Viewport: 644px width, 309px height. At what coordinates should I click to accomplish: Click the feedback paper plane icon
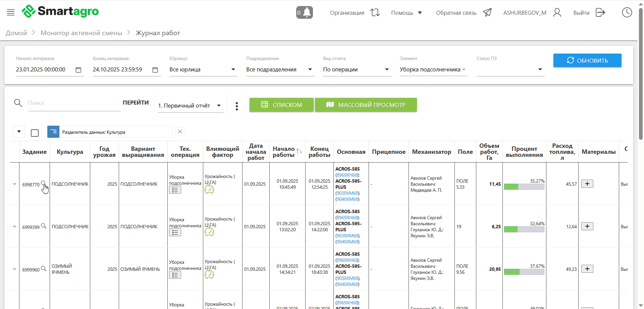coord(487,13)
